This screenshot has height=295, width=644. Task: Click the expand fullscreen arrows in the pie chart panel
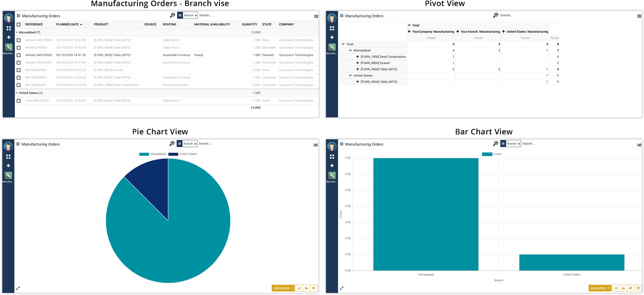[x=18, y=288]
